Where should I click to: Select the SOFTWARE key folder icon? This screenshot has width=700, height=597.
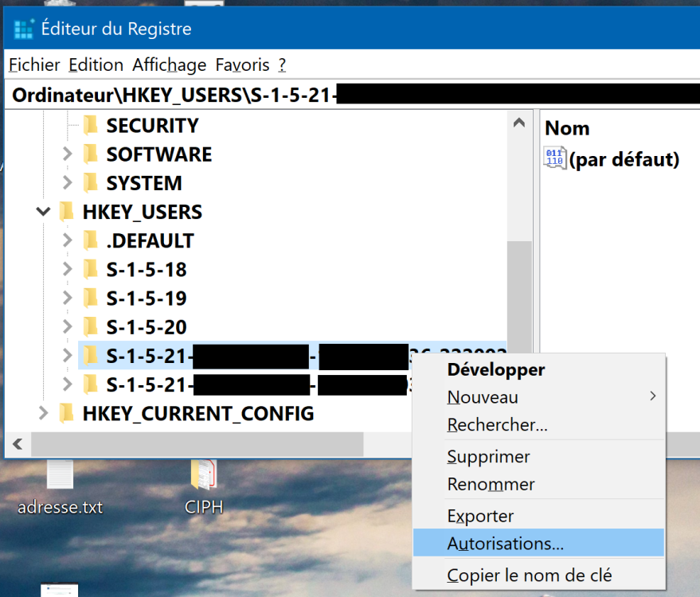pyautogui.click(x=91, y=154)
